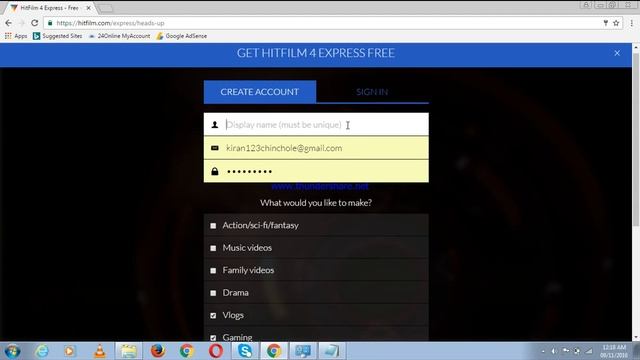Open the Suggested Sites bookmark
Screen dimensions: 640x360
pyautogui.click(x=58, y=36)
